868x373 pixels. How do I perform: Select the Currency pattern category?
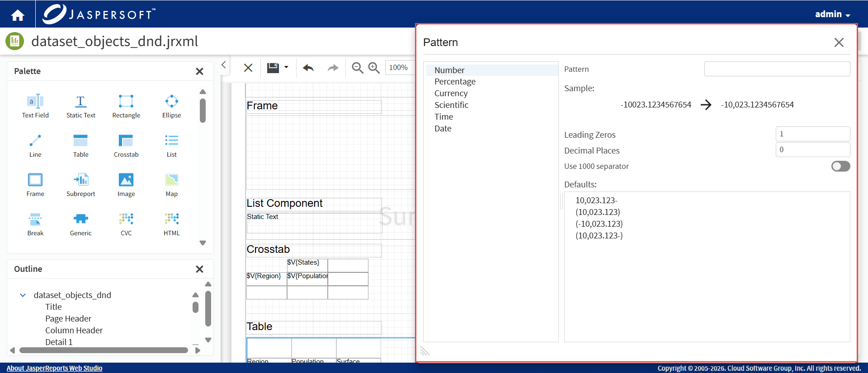pos(451,93)
